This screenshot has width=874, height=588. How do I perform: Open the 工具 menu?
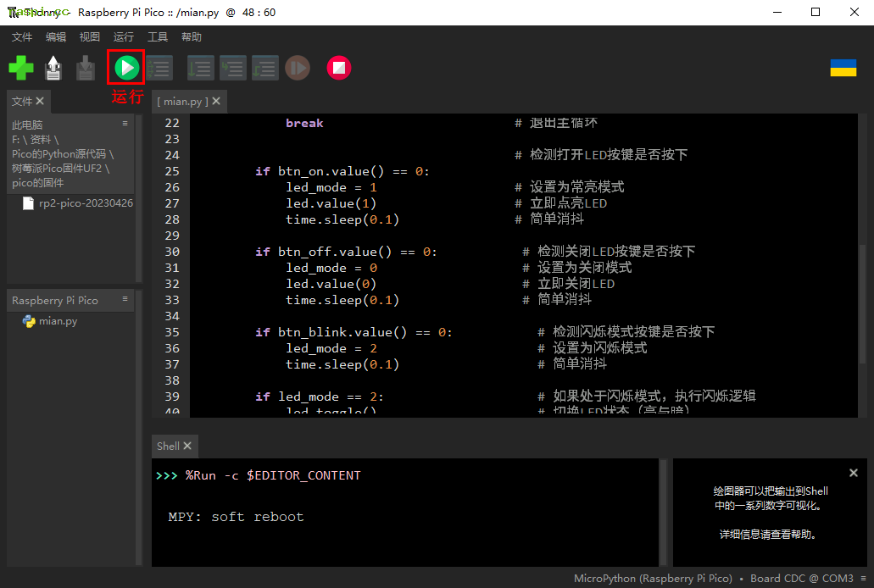click(x=158, y=37)
